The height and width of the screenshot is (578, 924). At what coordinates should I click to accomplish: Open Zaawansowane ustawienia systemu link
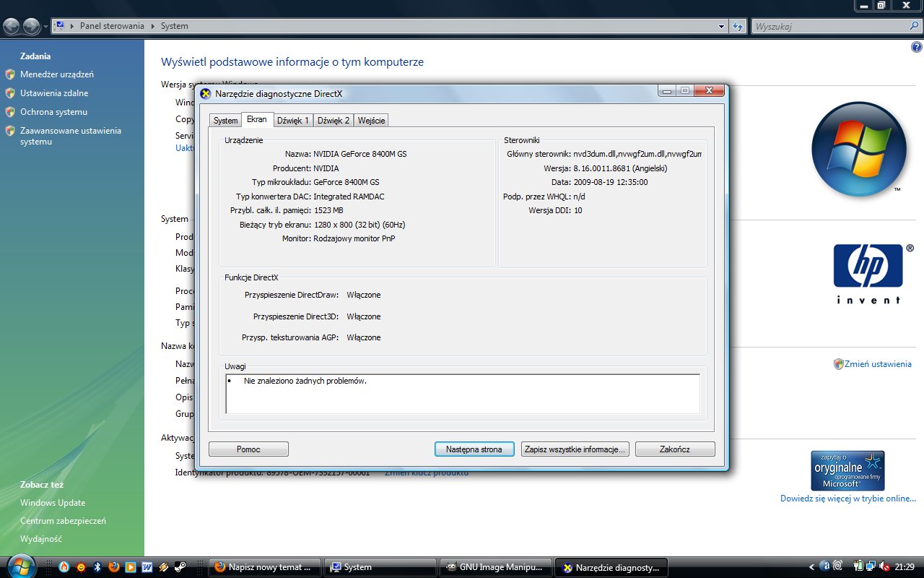click(71, 136)
